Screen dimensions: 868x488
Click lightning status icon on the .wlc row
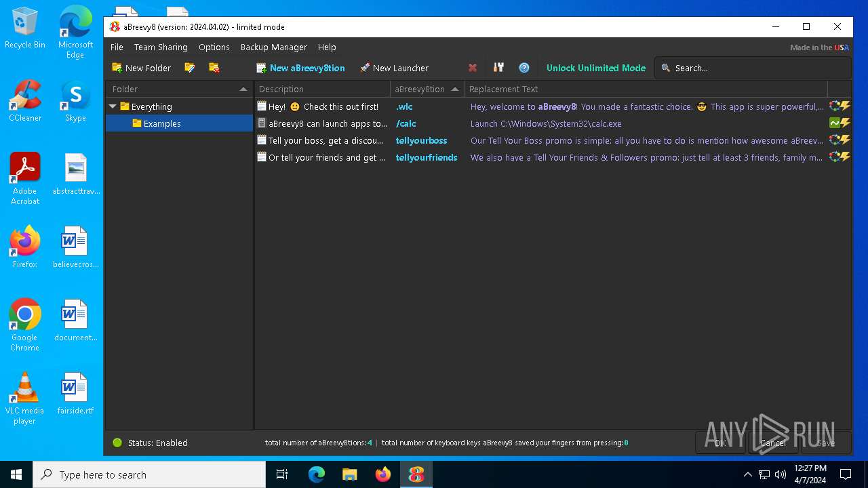pos(846,106)
